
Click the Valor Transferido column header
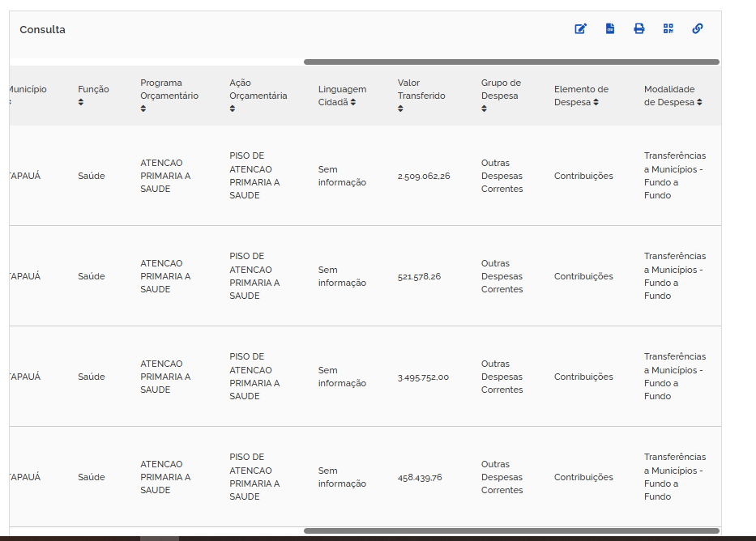point(421,89)
